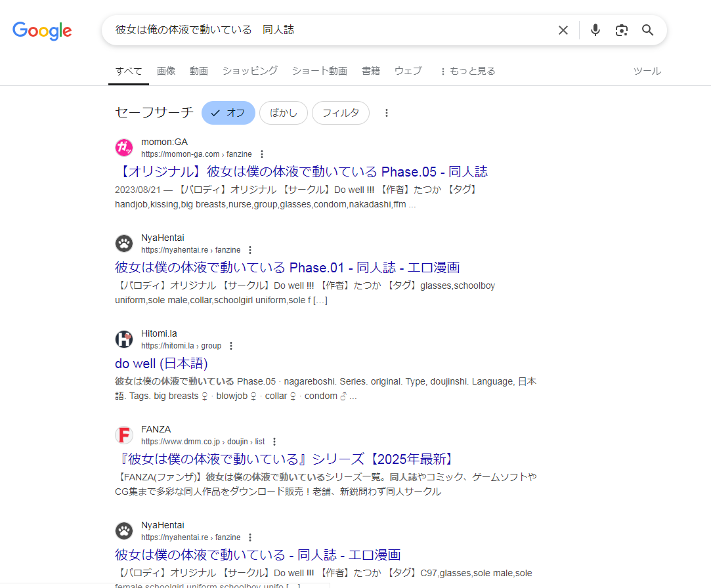The height and width of the screenshot is (588, 711).
Task: Click the magnifying glass search icon
Action: pyautogui.click(x=647, y=30)
